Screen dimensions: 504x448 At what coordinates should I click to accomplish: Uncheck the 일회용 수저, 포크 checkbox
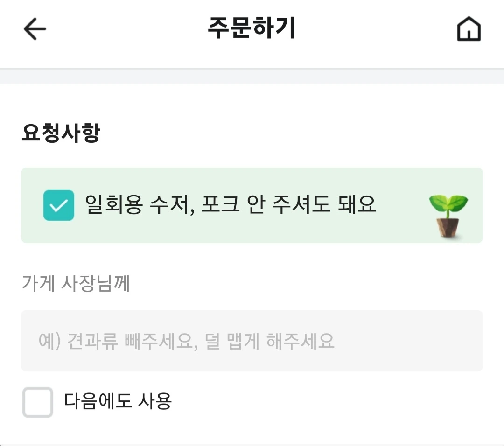tap(59, 205)
